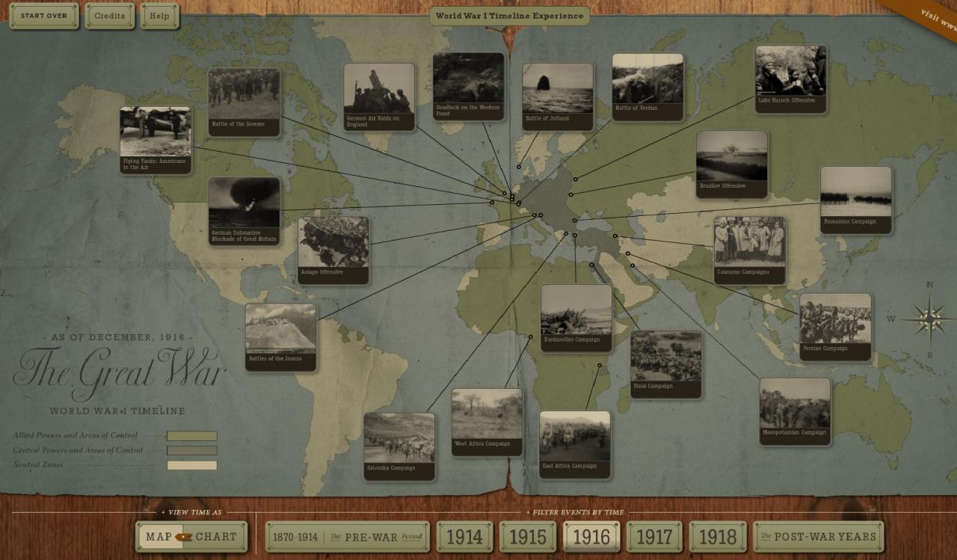957x560 pixels.
Task: Open the Credits screen
Action: coord(109,16)
